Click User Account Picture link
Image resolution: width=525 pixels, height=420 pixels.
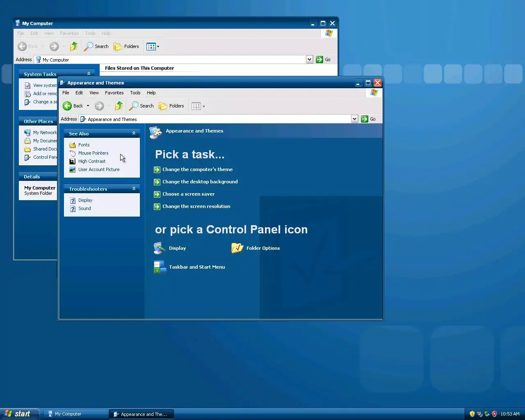(x=99, y=169)
